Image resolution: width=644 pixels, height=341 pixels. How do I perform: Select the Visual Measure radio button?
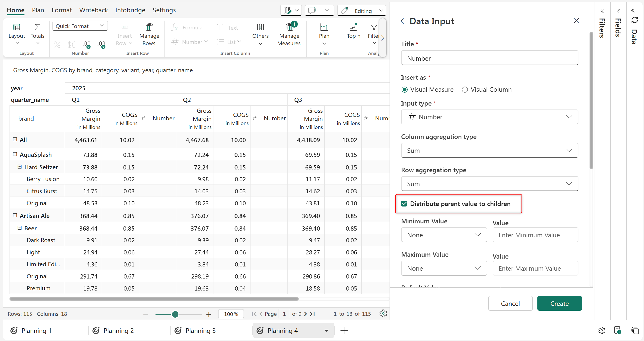(405, 90)
